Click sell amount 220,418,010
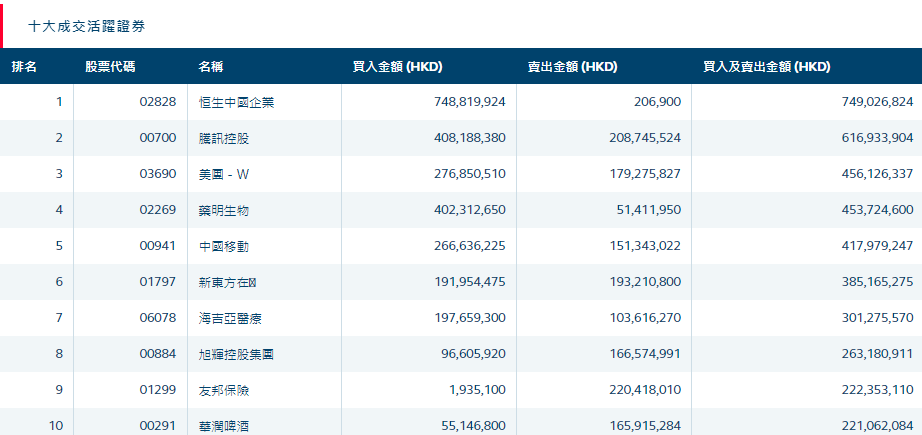This screenshot has height=435, width=922. 645,390
